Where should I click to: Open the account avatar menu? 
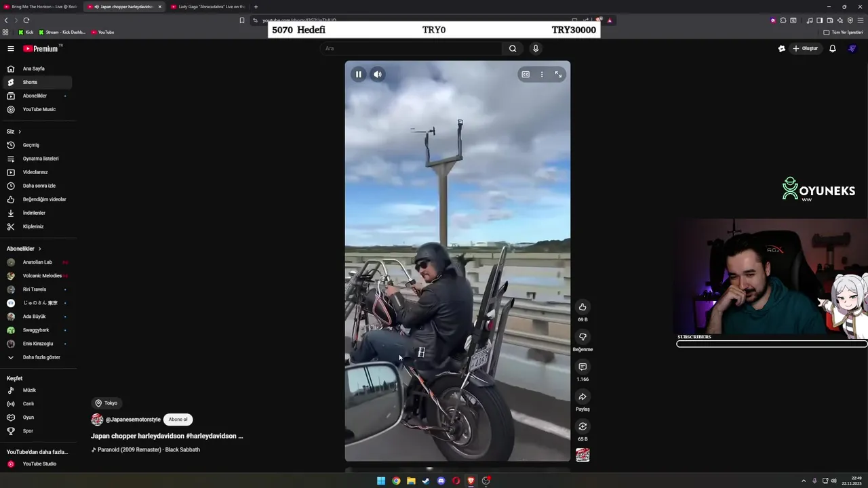click(852, 49)
